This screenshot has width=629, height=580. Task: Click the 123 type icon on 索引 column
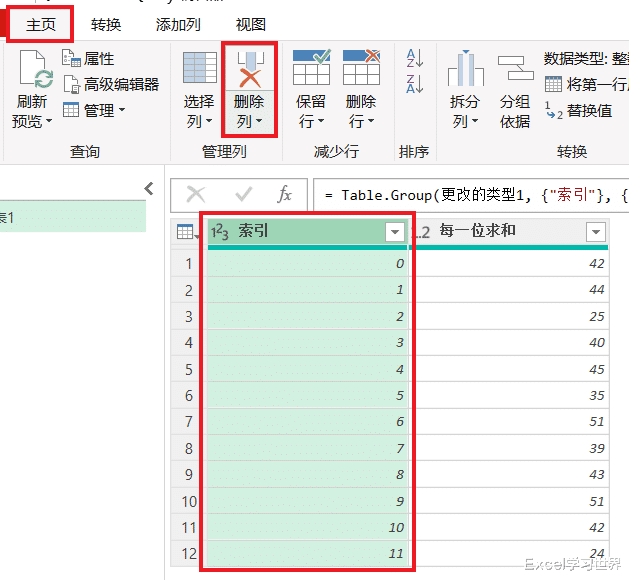(219, 232)
